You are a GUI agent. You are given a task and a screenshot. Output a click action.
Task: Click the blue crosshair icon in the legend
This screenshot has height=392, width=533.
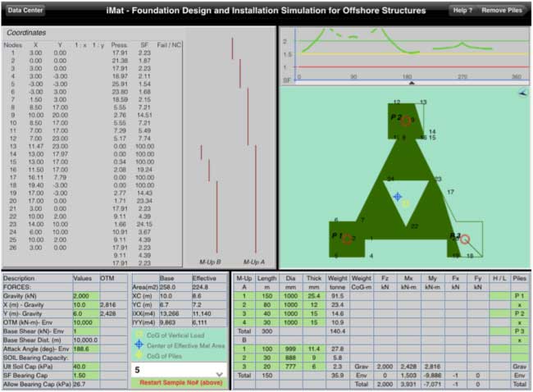pos(139,344)
